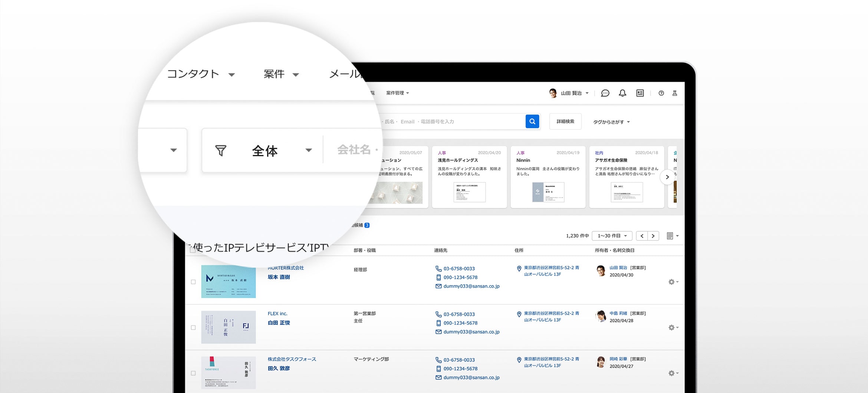Image resolution: width=868 pixels, height=393 pixels.
Task: Open 山田 賢治 user dropdown
Action: 575,93
